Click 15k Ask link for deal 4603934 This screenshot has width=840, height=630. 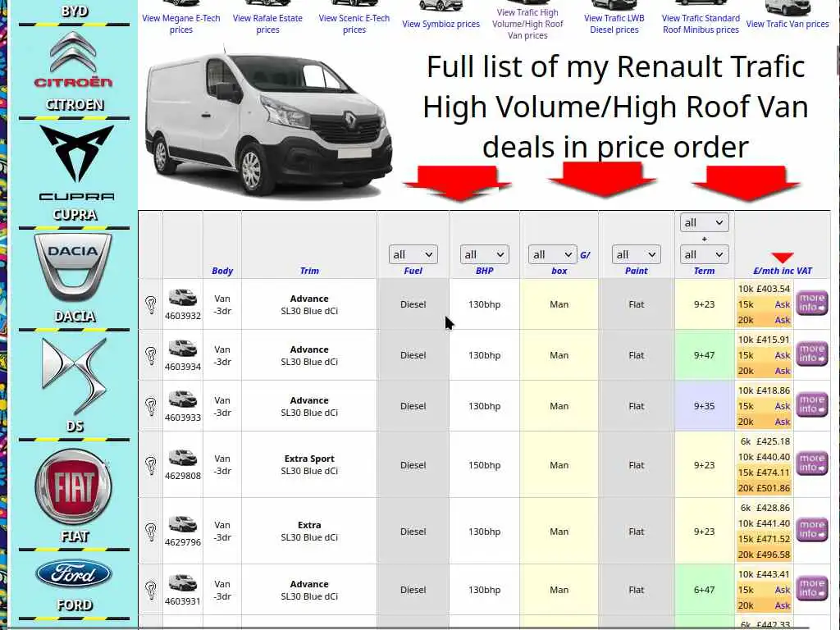click(782, 355)
